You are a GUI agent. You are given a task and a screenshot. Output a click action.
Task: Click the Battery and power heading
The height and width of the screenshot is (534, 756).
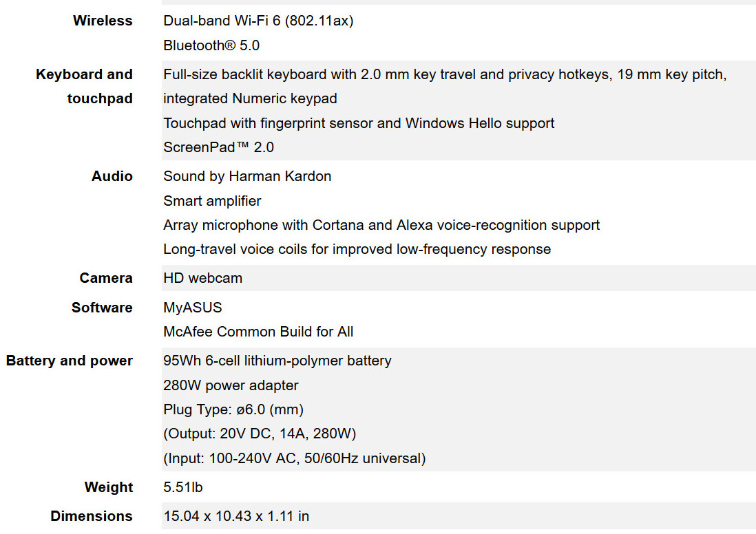(x=69, y=361)
